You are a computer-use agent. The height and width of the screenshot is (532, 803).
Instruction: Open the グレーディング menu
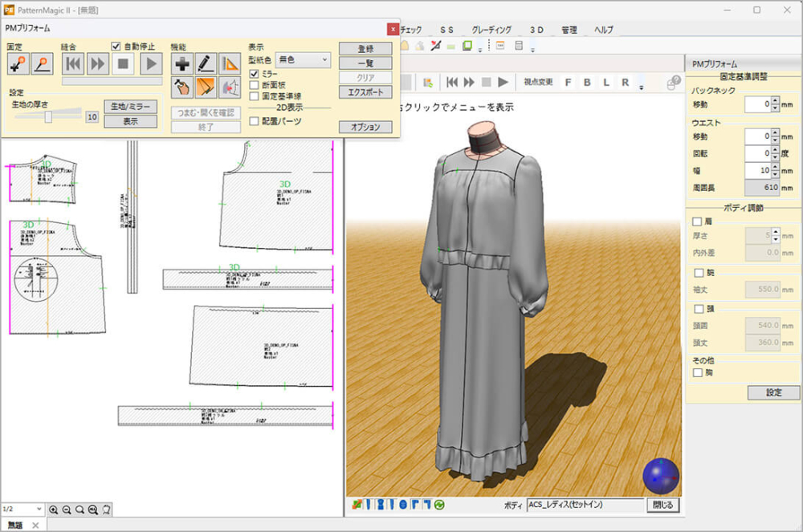coord(491,30)
